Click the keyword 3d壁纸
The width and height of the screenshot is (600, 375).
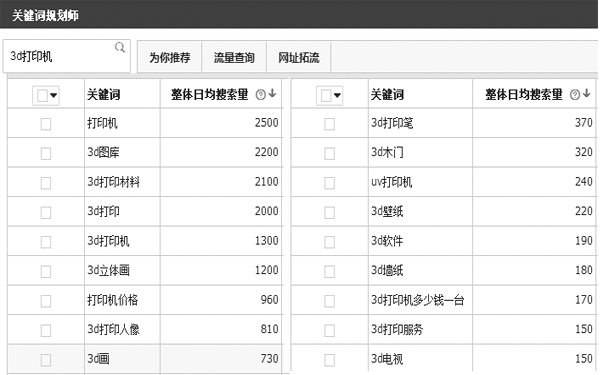click(x=387, y=211)
